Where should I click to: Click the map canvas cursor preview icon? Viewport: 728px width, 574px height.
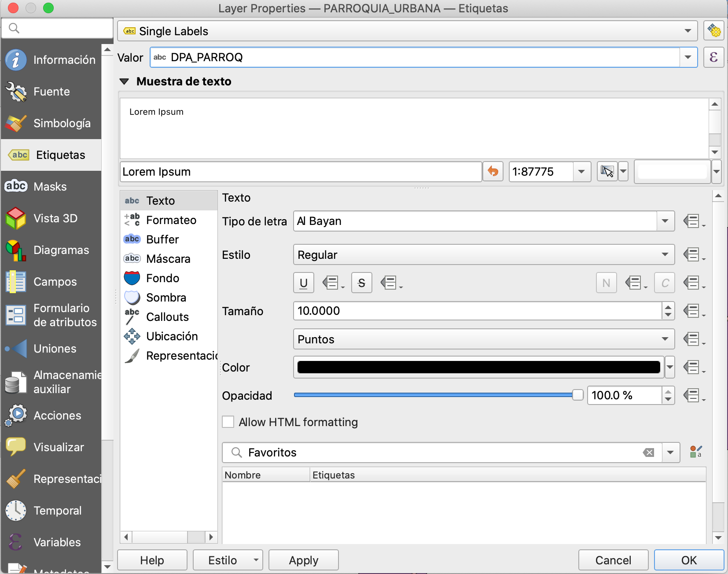click(x=607, y=172)
